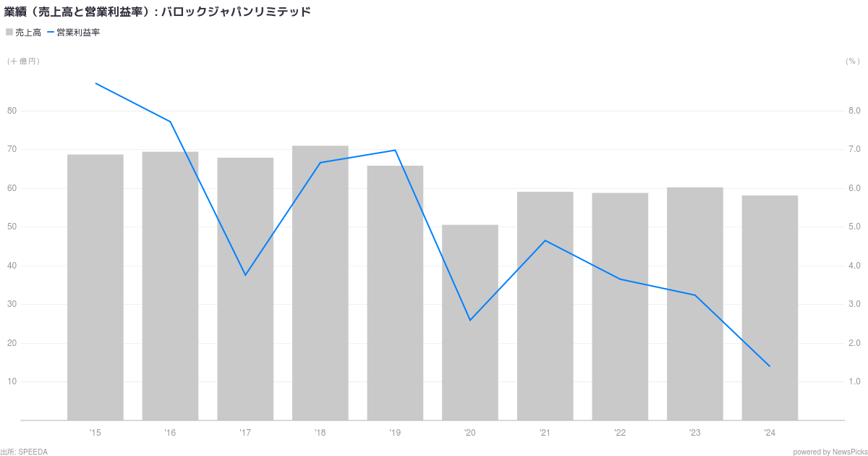Select the '20 sales bar

click(x=470, y=323)
